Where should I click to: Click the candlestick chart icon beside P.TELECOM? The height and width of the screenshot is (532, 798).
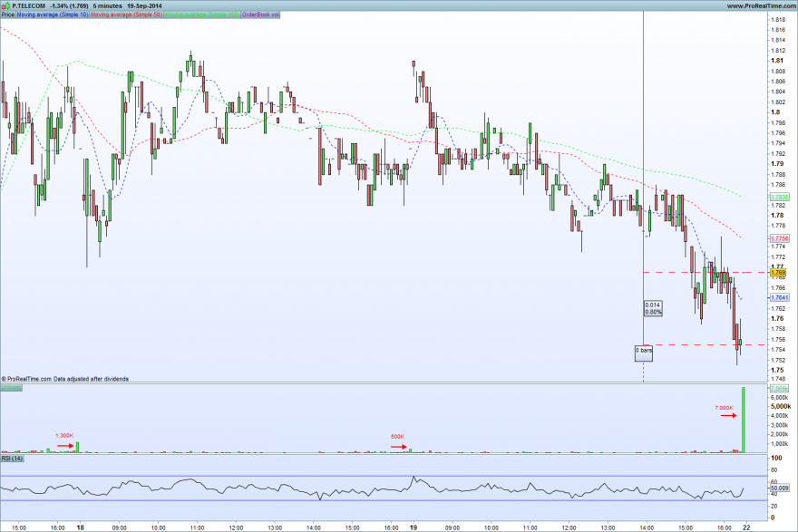[x=5, y=5]
